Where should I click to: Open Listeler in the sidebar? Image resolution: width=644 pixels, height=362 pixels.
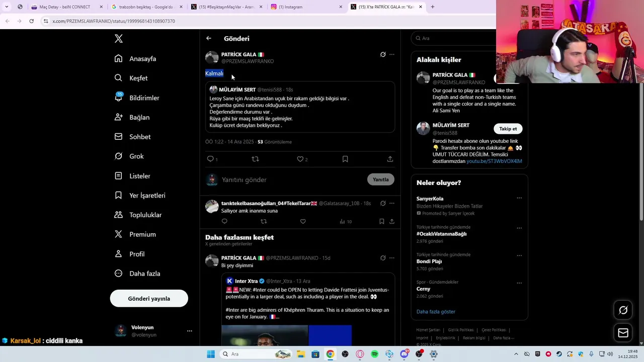click(132, 176)
